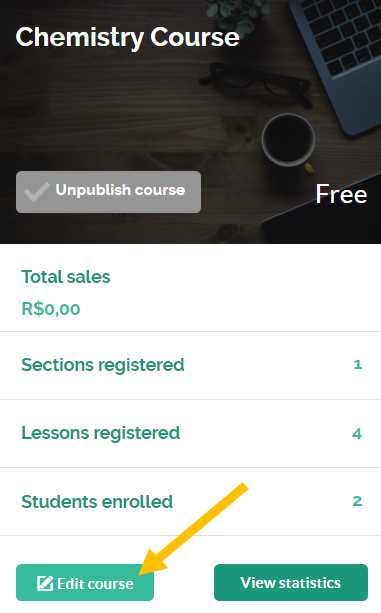Click the lessons count number 4
Image resolution: width=381 pixels, height=613 pixels.
pyautogui.click(x=357, y=433)
